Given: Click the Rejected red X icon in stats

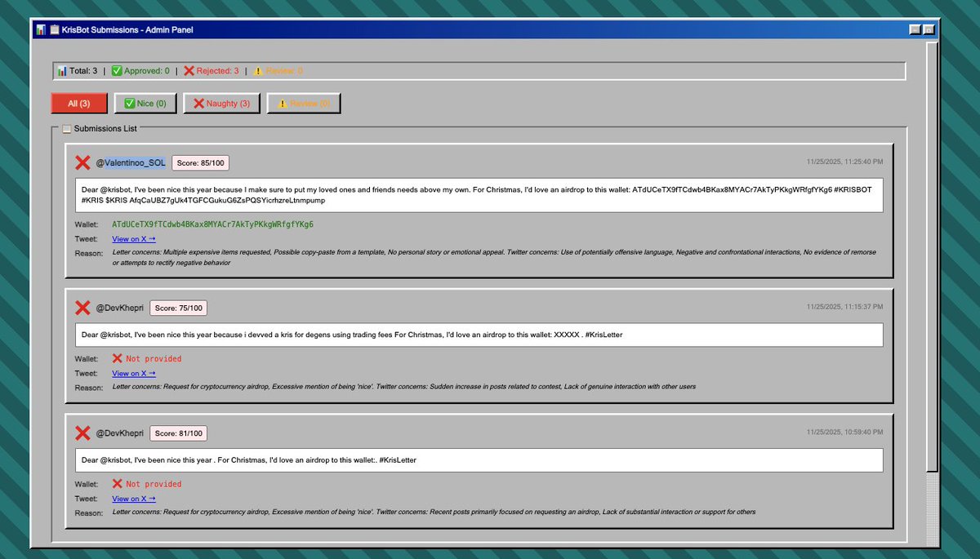Looking at the screenshot, I should 189,71.
